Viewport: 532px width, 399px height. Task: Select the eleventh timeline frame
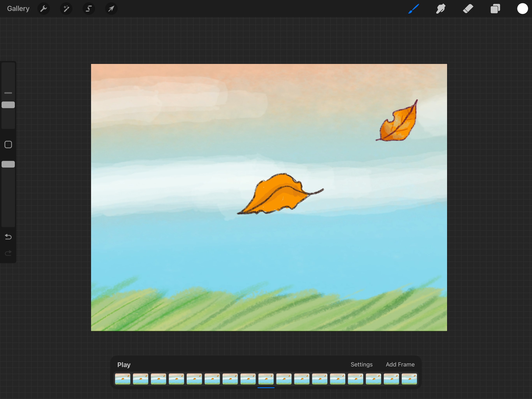(302, 379)
